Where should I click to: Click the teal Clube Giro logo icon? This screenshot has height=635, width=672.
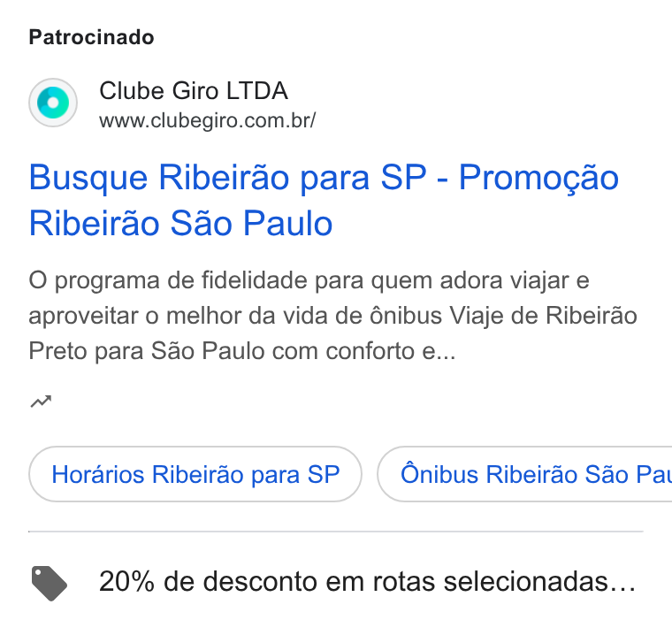(x=53, y=103)
